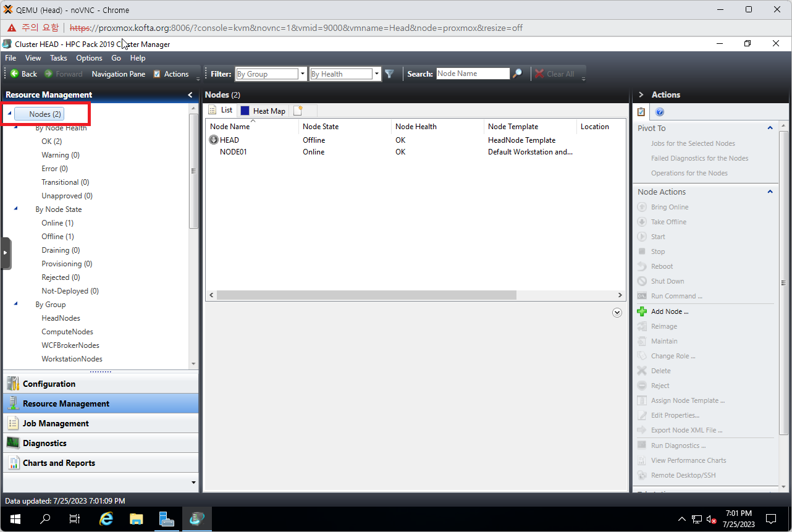
Task: Click the Node Name search field
Action: 473,74
